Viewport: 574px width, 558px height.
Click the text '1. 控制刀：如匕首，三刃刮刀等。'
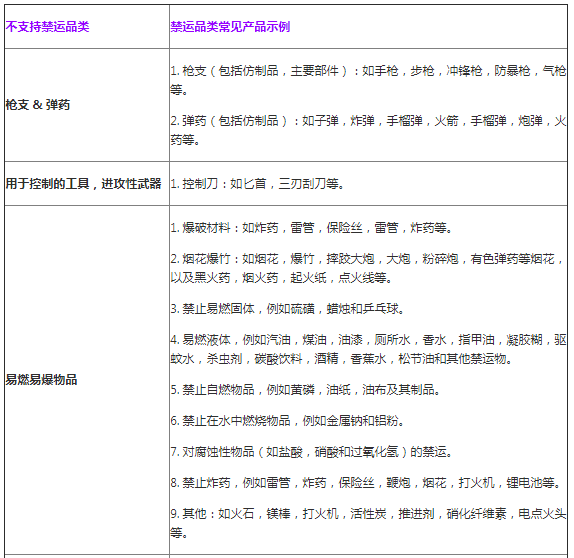[257, 183]
